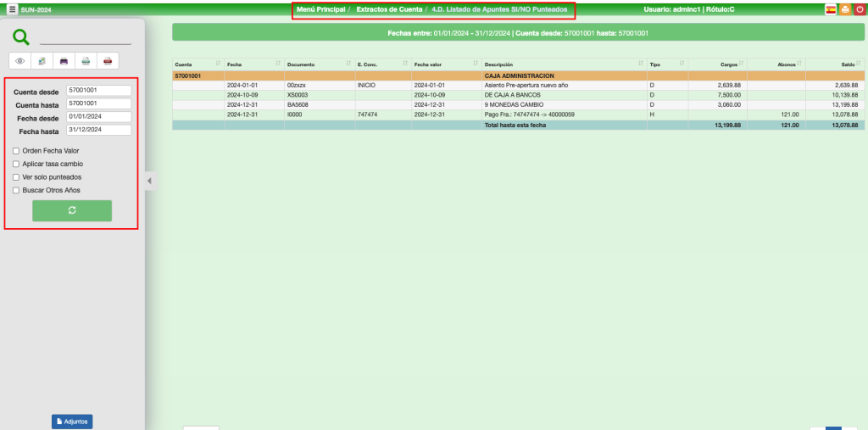Click the Spanish flag language icon
Image resolution: width=868 pixels, height=430 pixels.
(831, 9)
